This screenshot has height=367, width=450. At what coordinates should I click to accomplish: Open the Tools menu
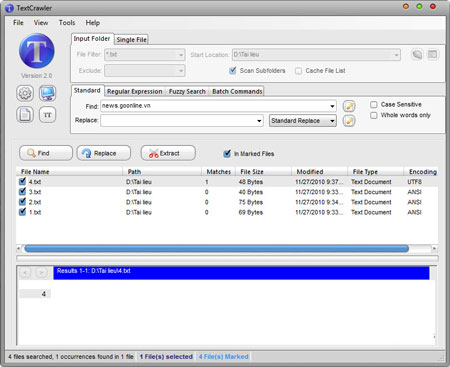click(67, 23)
